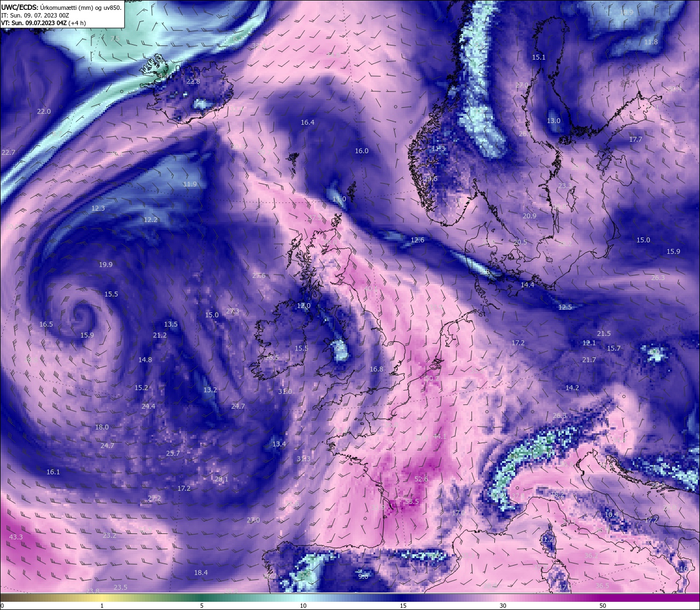Click the 14.2 value over central Europe
The image size is (700, 610).
click(x=572, y=387)
